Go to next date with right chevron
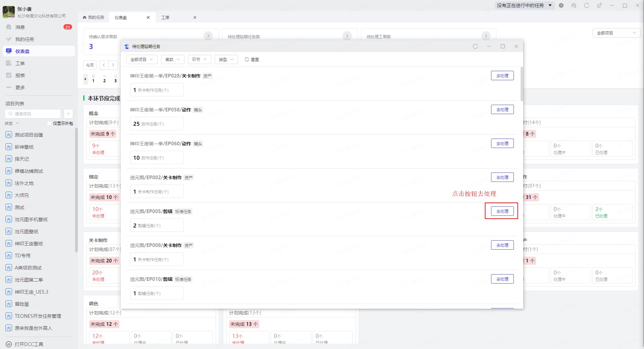 (x=113, y=65)
